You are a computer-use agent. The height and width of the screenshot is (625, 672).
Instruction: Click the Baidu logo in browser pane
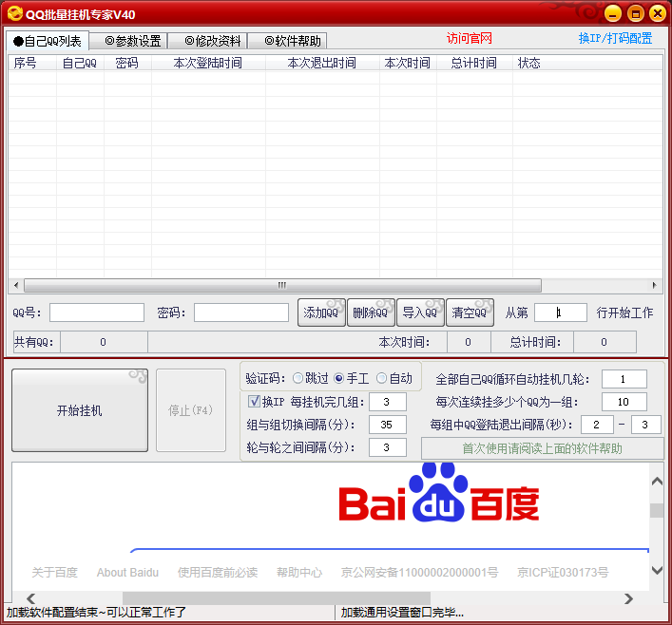(x=438, y=493)
